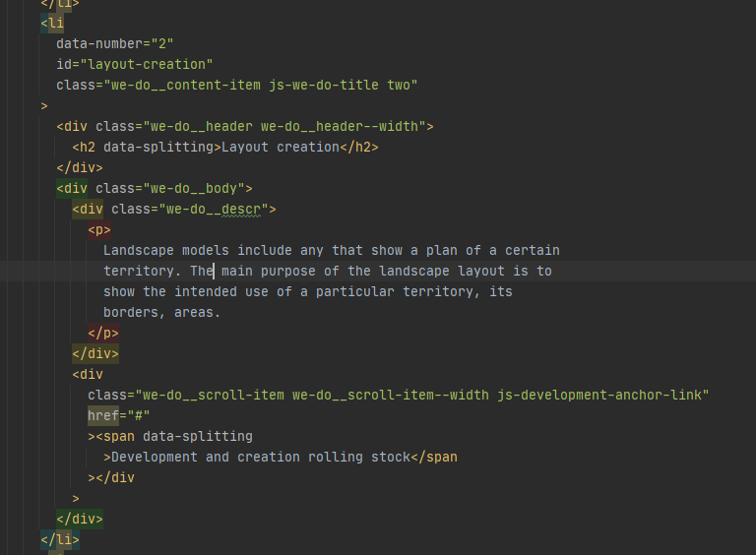756x555 pixels.
Task: Click the closing </p> tag
Action: click(103, 334)
